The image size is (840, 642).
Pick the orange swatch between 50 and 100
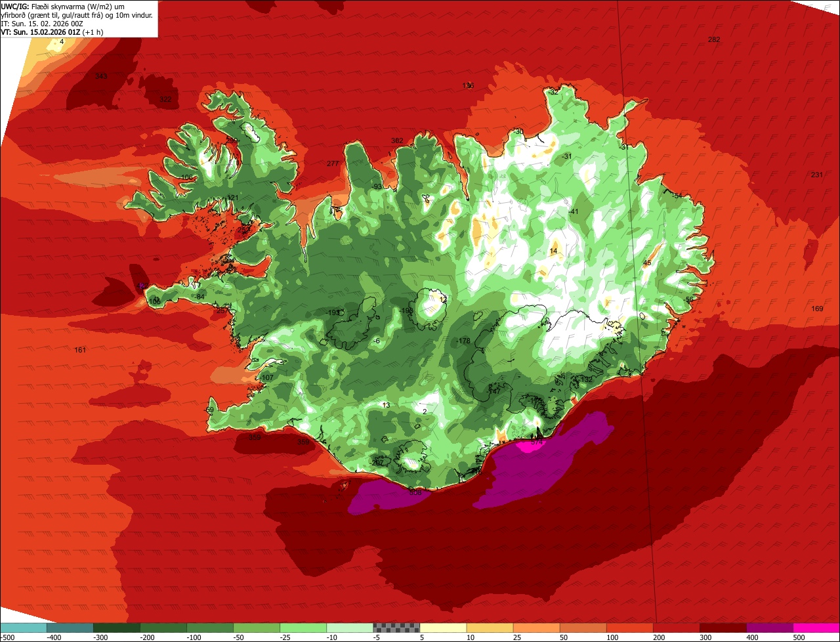click(x=582, y=628)
